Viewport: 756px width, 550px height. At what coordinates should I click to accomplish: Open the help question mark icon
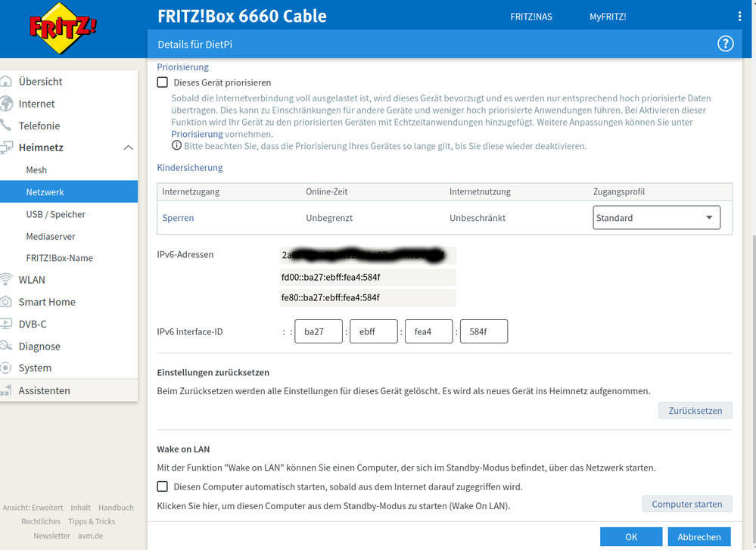pyautogui.click(x=725, y=44)
